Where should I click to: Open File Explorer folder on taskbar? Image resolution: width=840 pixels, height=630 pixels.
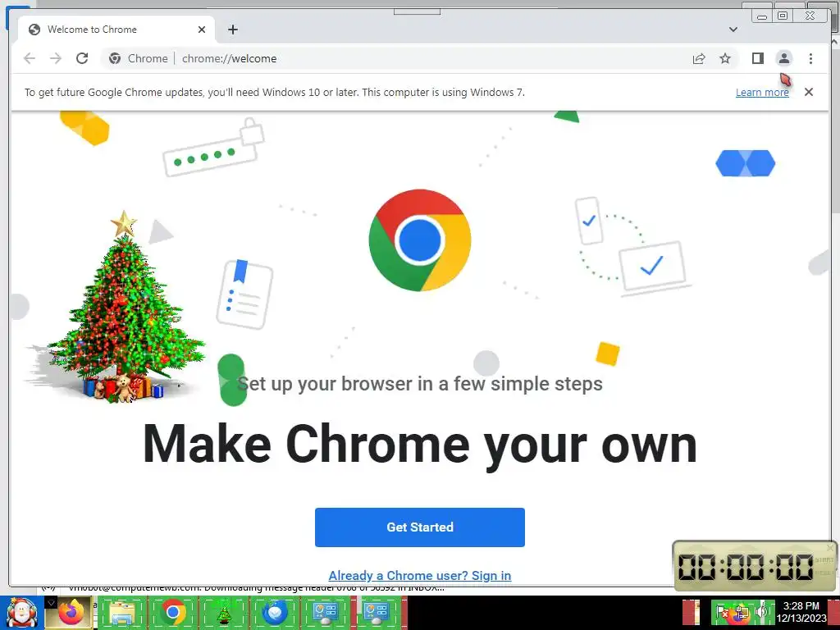click(121, 613)
